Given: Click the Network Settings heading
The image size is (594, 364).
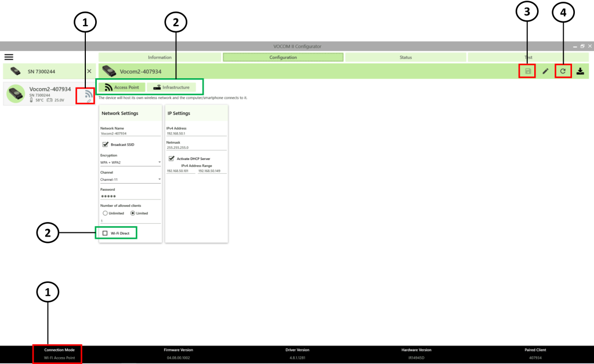Looking at the screenshot, I should [119, 113].
